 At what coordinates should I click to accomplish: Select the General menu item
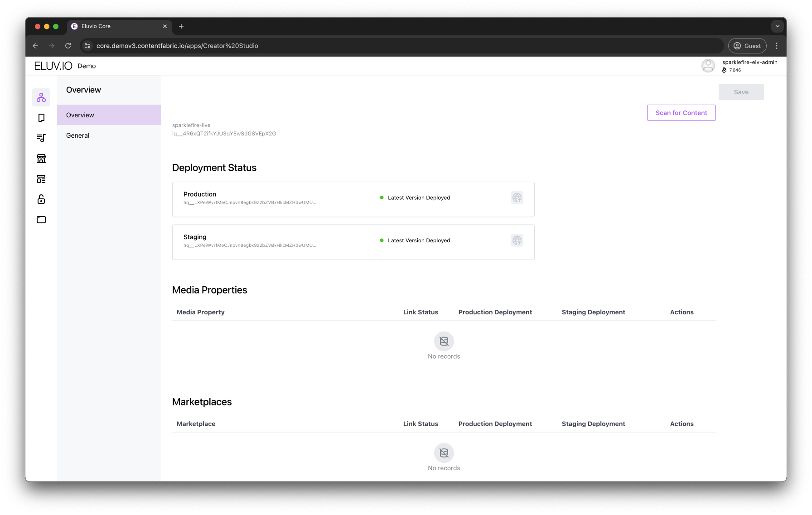pos(78,135)
